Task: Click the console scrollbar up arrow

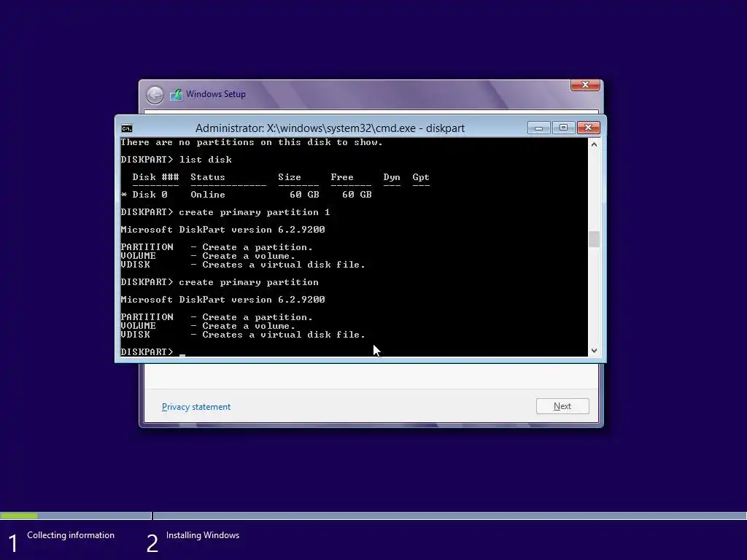Action: [x=594, y=144]
